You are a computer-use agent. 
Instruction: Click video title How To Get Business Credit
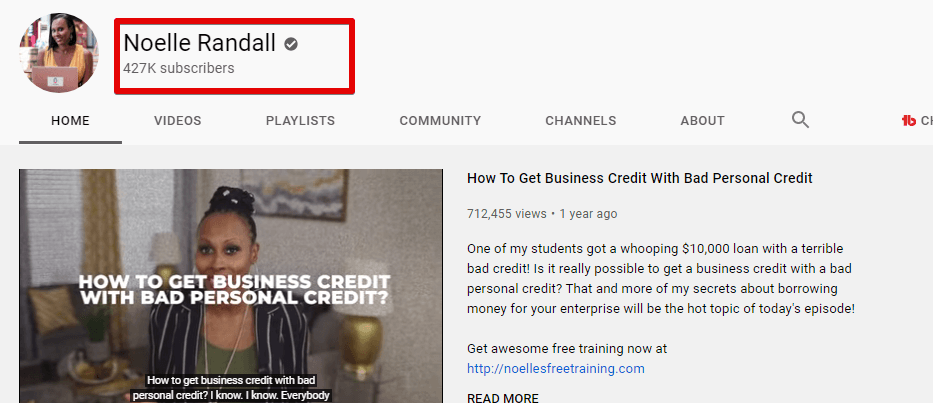click(640, 178)
